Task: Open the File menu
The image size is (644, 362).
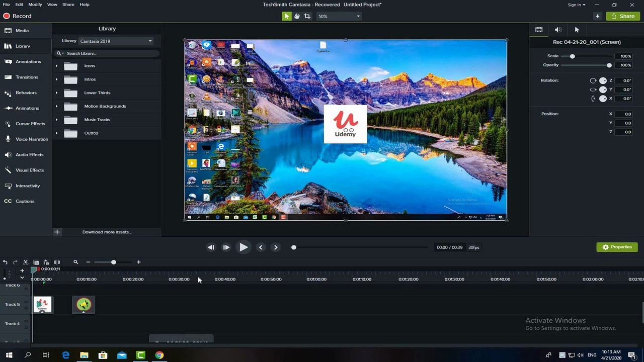Action: click(6, 5)
